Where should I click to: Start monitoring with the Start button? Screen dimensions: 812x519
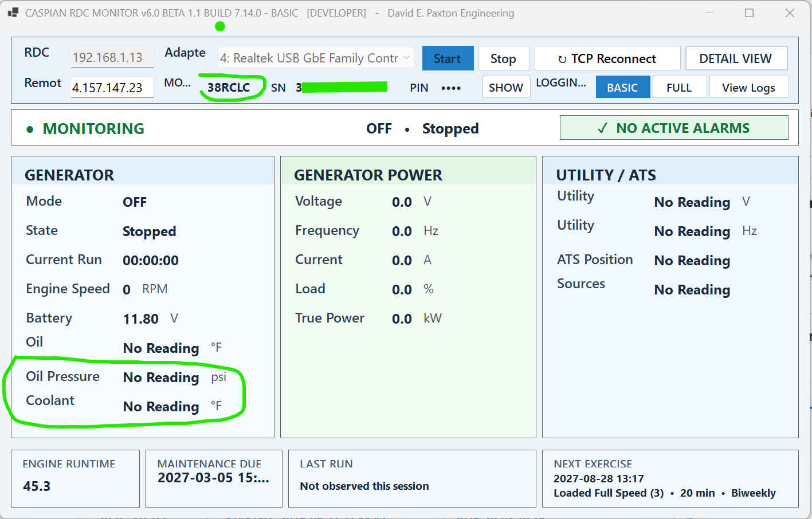(x=448, y=58)
